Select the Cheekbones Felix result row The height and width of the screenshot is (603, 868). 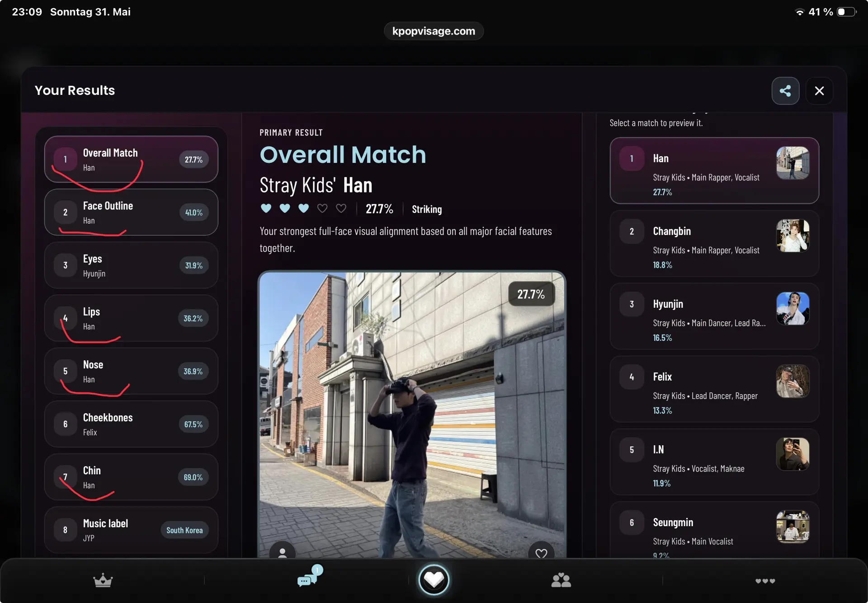pos(131,424)
